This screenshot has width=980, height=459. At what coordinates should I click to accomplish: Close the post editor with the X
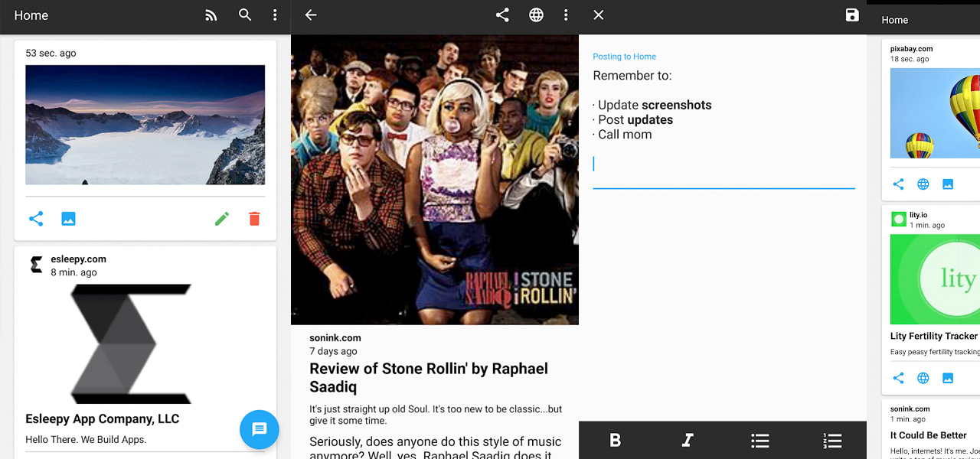point(599,15)
